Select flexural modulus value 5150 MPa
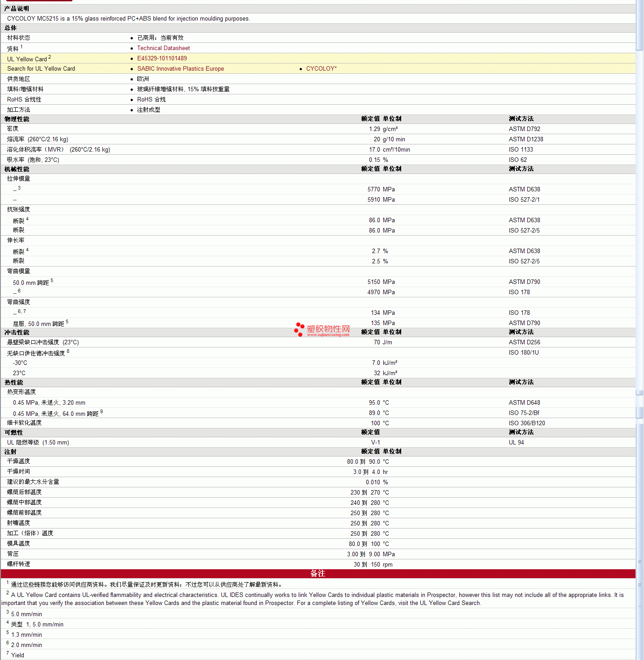Image resolution: width=644 pixels, height=660 pixels. 381,282
